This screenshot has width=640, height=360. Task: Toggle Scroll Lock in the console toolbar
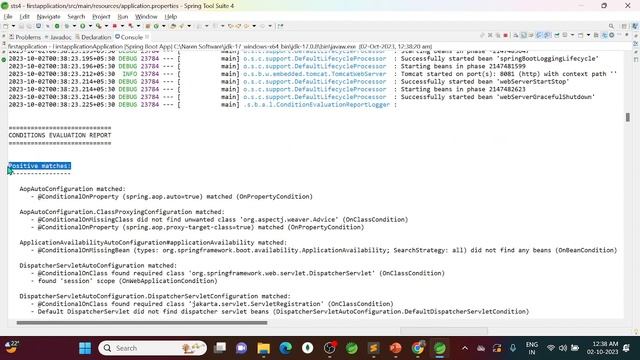[523, 35]
